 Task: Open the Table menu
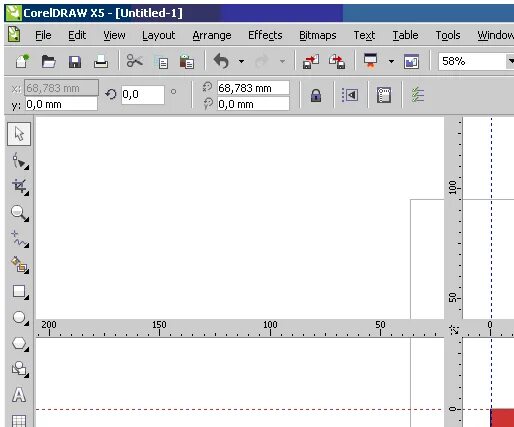pos(405,35)
